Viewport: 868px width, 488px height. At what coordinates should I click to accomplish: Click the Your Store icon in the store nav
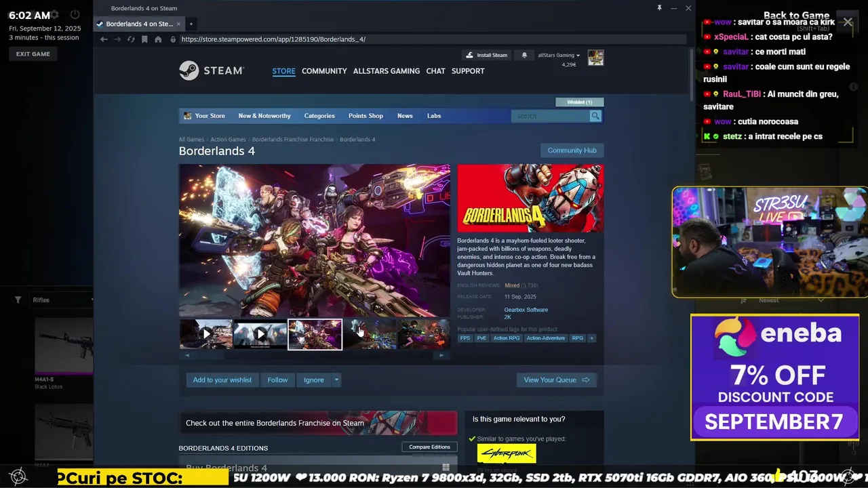pyautogui.click(x=188, y=116)
